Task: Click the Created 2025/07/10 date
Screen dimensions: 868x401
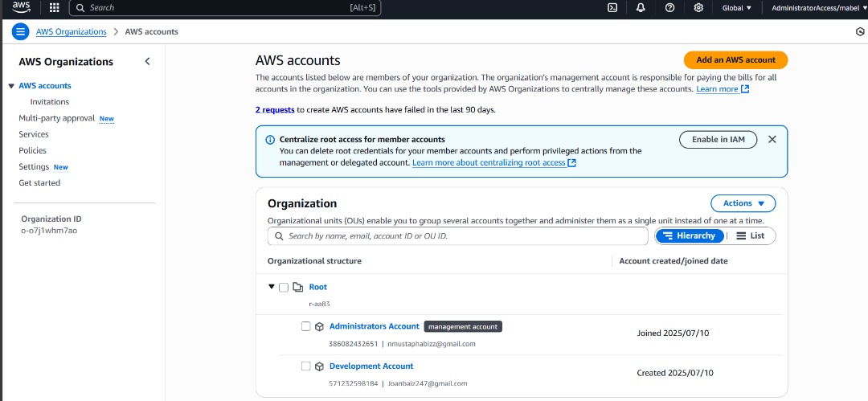Action: pyautogui.click(x=674, y=373)
